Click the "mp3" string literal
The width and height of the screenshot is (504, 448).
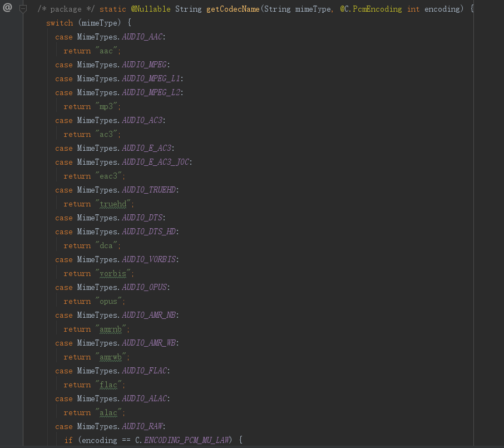click(106, 106)
